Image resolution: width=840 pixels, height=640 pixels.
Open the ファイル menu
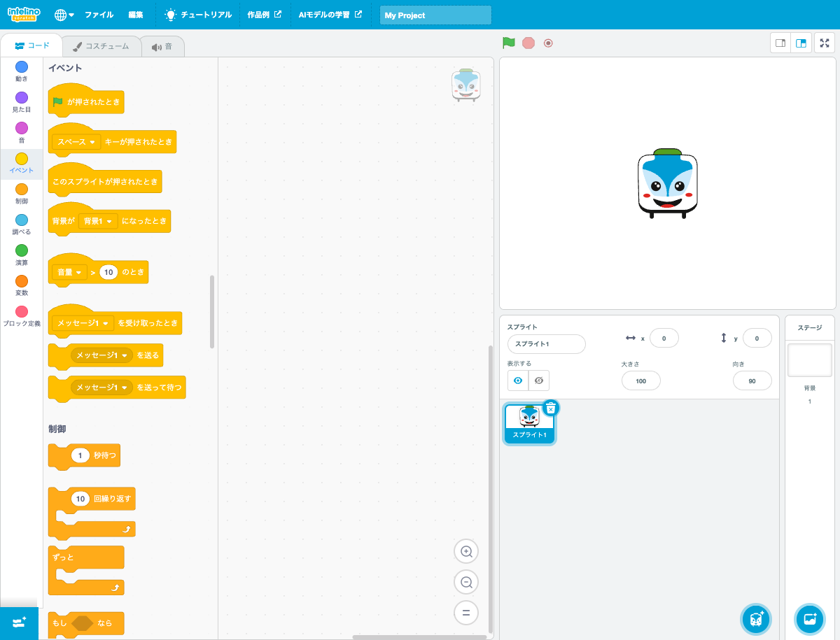[x=99, y=15]
